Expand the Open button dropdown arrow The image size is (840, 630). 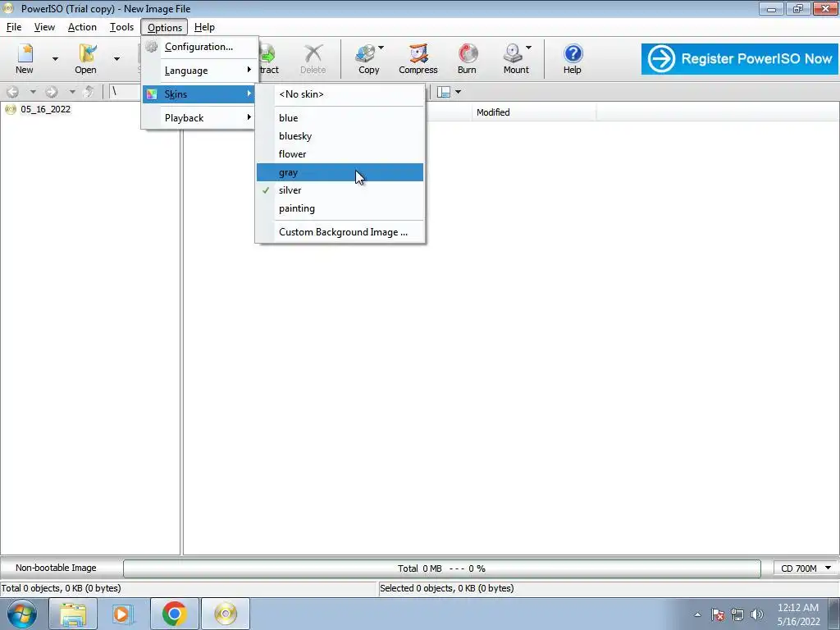[116, 59]
